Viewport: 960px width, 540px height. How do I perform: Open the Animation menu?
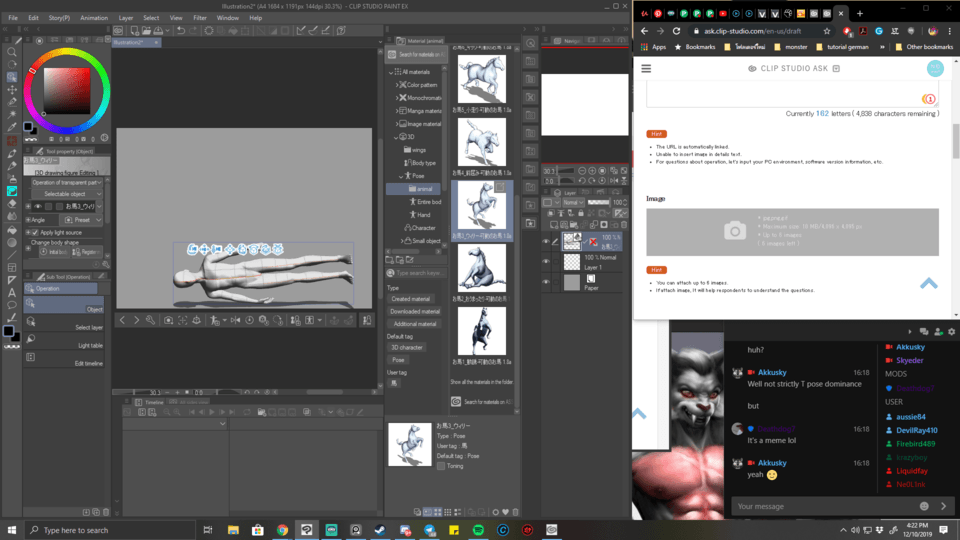pos(94,18)
